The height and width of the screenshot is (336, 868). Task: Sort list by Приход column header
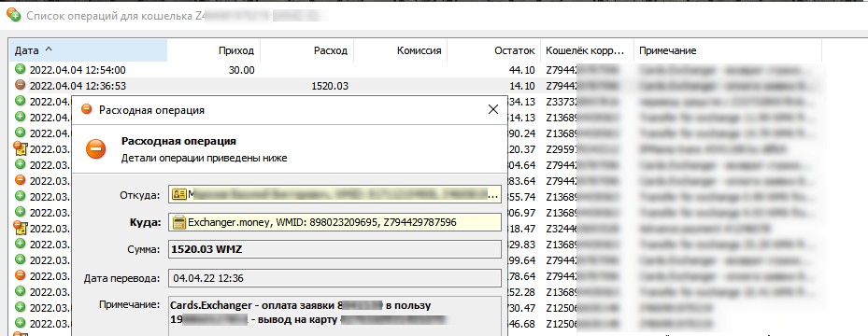pos(214,50)
